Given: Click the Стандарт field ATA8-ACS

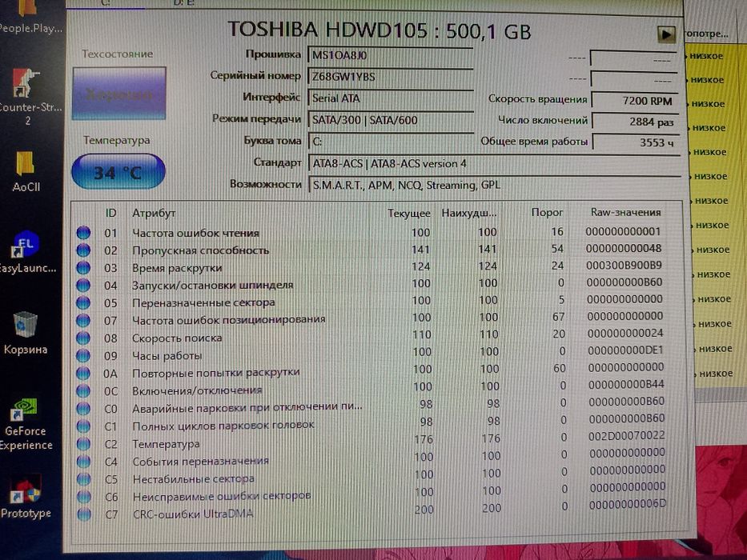Looking at the screenshot, I should click(493, 163).
